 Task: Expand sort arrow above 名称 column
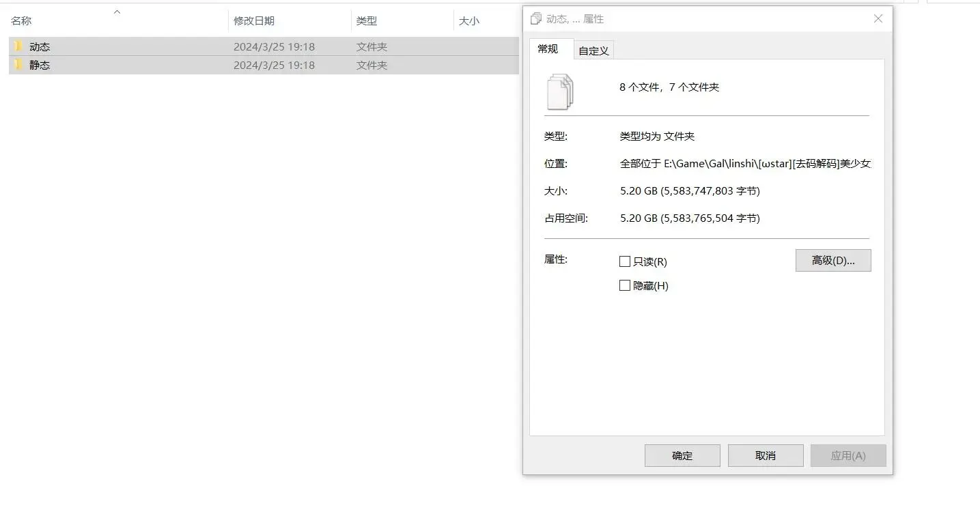(x=117, y=12)
